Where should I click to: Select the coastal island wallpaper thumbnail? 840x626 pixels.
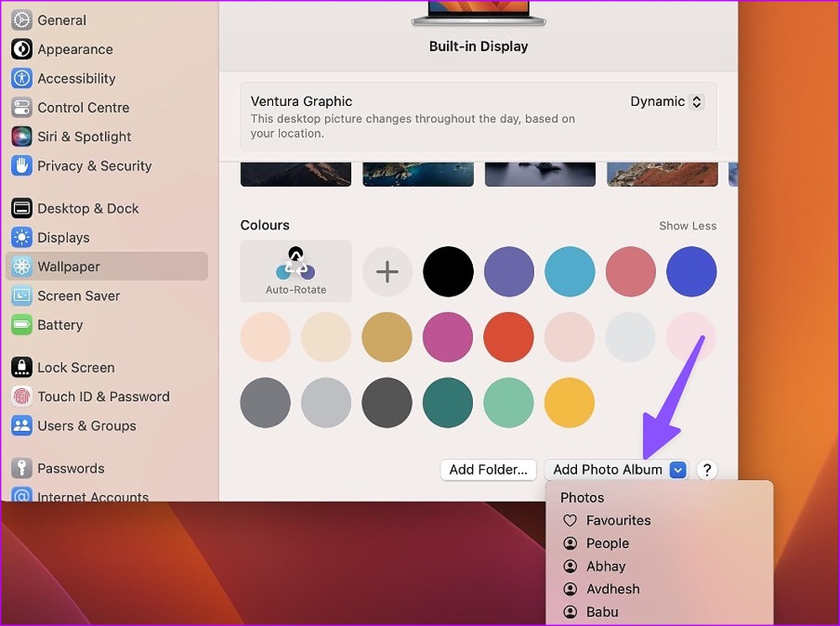tap(417, 174)
